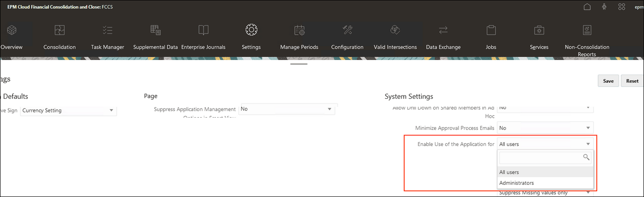
Task: Click the Save button
Action: tap(608, 81)
